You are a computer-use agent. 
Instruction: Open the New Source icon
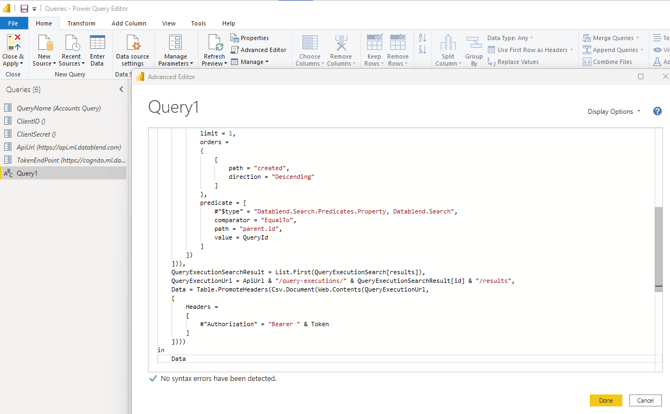tap(44, 43)
